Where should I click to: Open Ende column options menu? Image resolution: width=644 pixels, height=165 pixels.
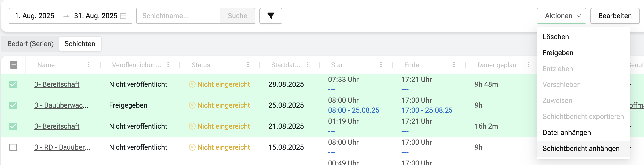tap(454, 65)
